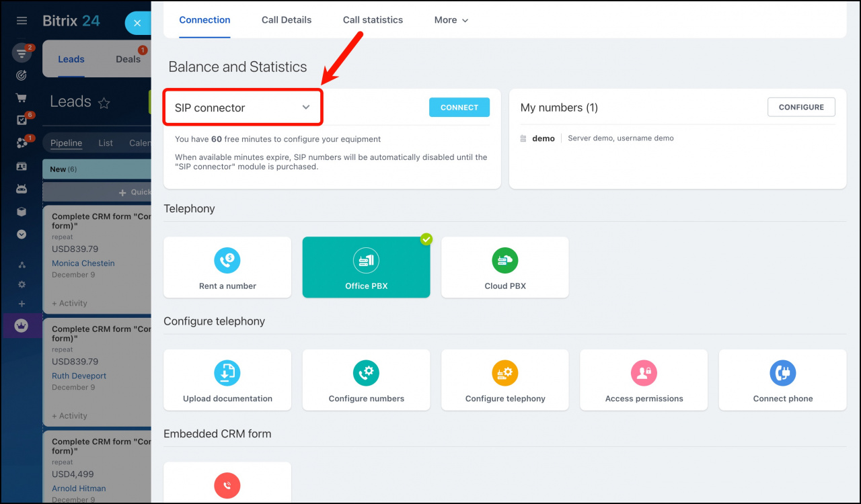The width and height of the screenshot is (861, 504).
Task: Open Arnold Hitman contact link
Action: point(79,489)
